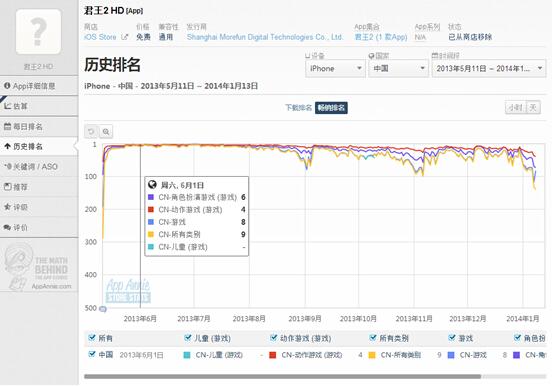This screenshot has width=552, height=386.
Task: Click the cyan CN-儿童 (游戏) legend swatch
Action: (x=187, y=355)
